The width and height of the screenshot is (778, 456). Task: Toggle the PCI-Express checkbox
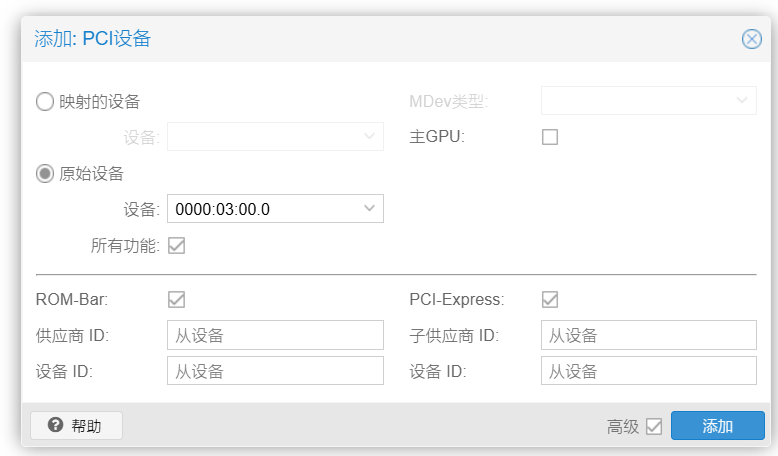[550, 299]
